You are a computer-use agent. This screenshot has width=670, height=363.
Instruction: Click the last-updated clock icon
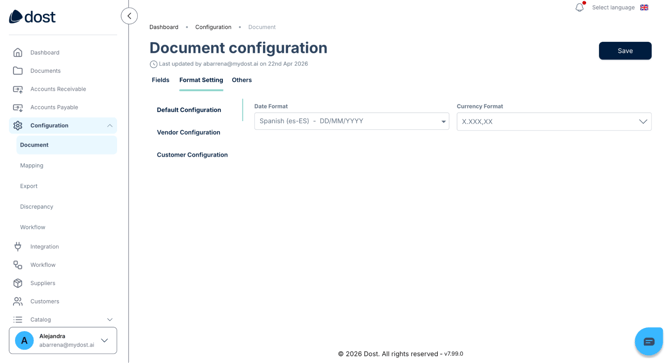[153, 64]
